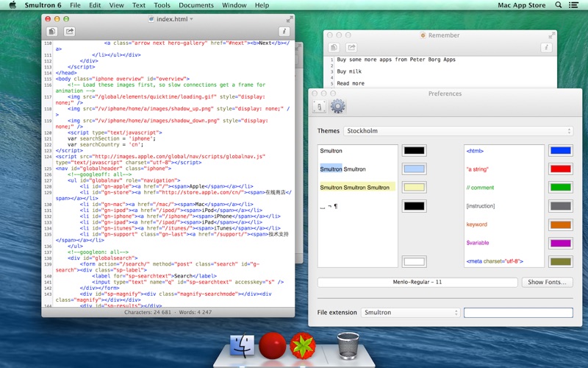This screenshot has height=368, width=588.
Task: Click index.html title file icon
Action: pos(151,19)
